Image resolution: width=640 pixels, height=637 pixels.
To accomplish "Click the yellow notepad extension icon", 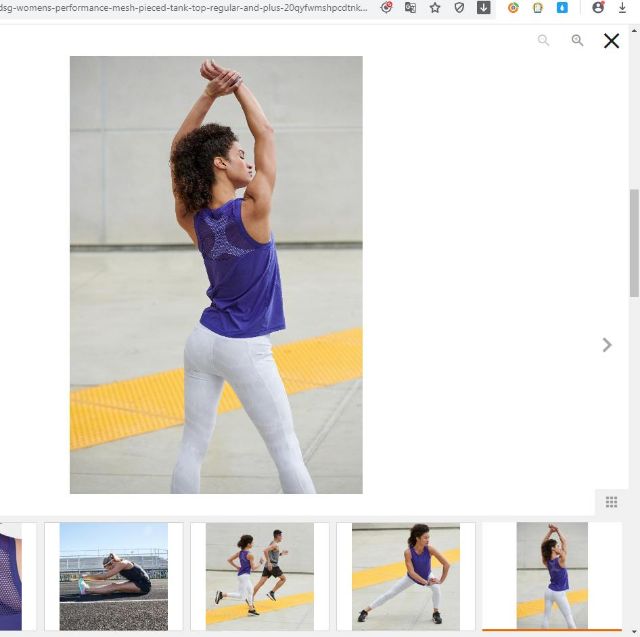I will (x=538, y=8).
